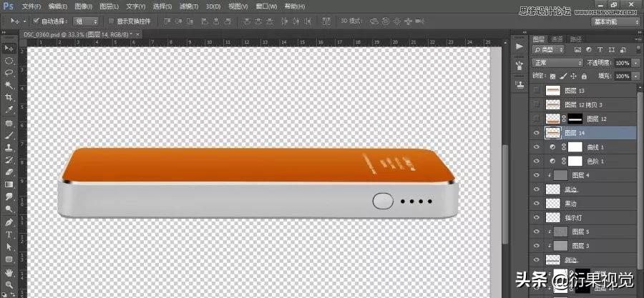Open the 图像(I) menu

click(x=84, y=6)
